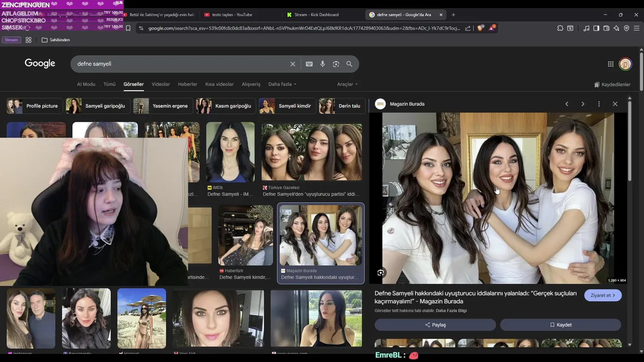Open the browser main hamburger menu
This screenshot has width=644, height=362.
[636, 28]
